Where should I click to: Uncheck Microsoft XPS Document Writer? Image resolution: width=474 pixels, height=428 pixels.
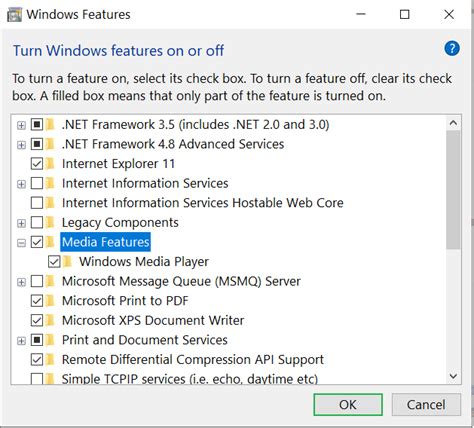[37, 321]
